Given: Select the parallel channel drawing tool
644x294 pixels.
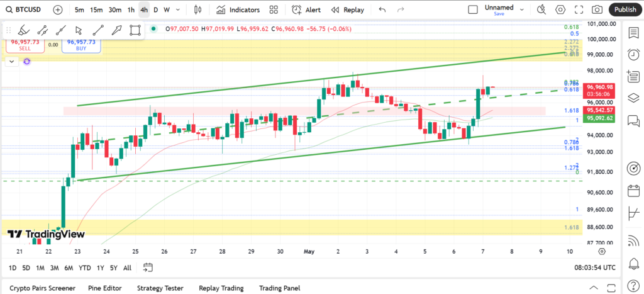Looking at the screenshot, I should point(42,30).
